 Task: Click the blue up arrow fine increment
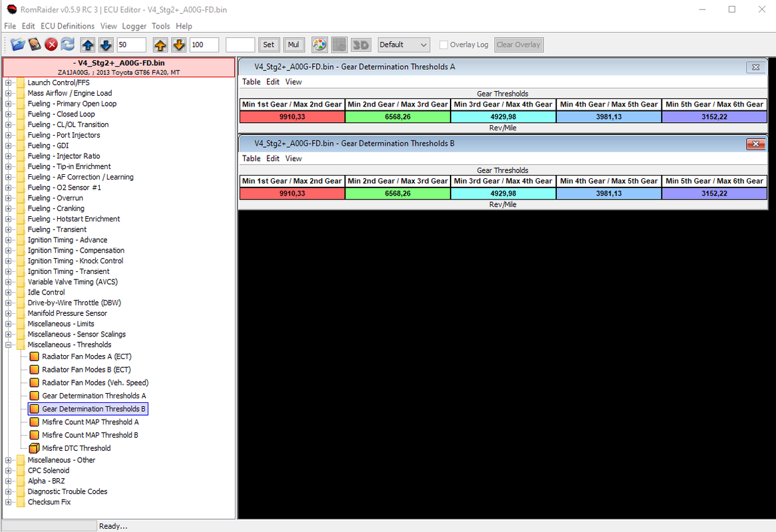coord(88,45)
